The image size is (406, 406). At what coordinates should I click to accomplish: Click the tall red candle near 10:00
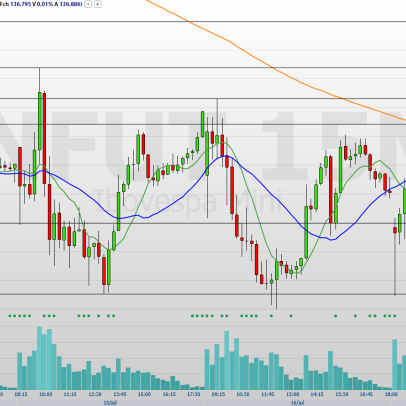[x=44, y=138]
